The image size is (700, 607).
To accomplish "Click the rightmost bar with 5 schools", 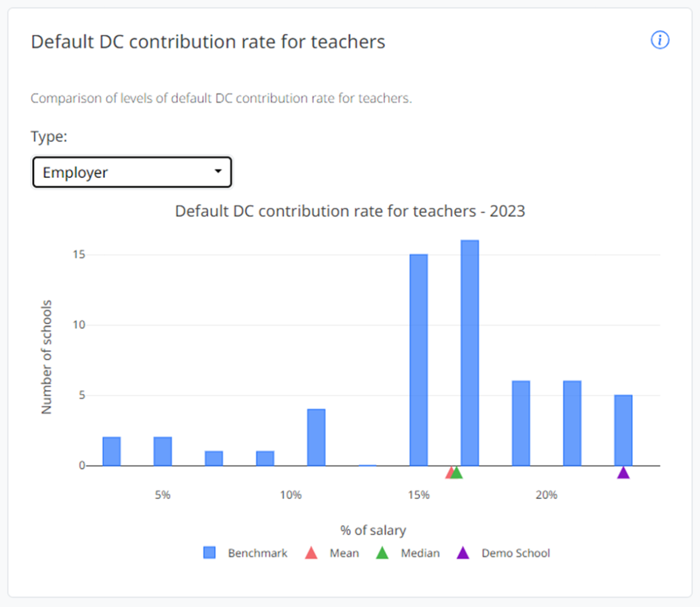I will coord(624,430).
